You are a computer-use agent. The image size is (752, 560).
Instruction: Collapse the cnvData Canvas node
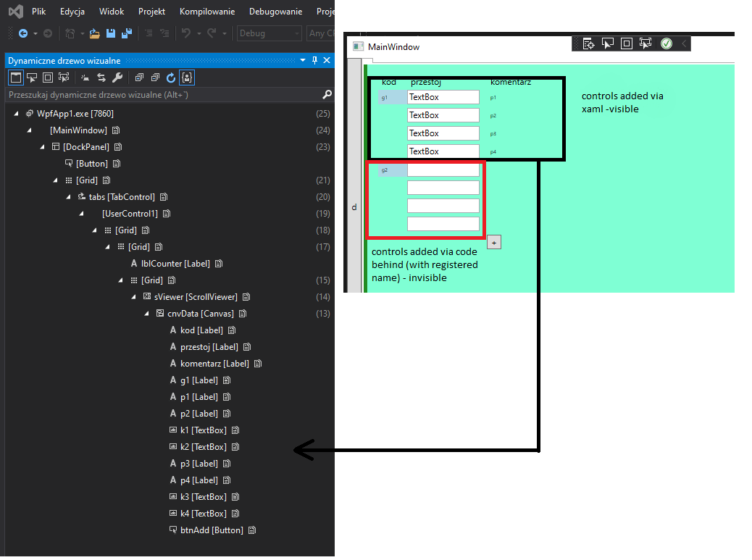pos(147,314)
